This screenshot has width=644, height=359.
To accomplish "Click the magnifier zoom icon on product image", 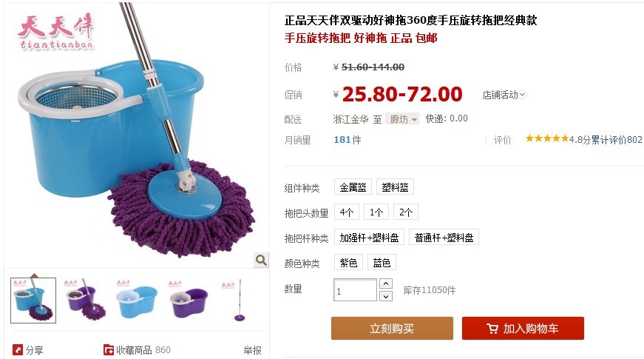I will coord(261,260).
